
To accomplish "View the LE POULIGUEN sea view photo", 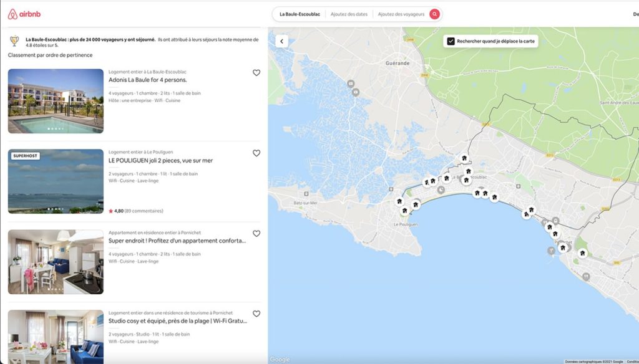I will tap(56, 181).
